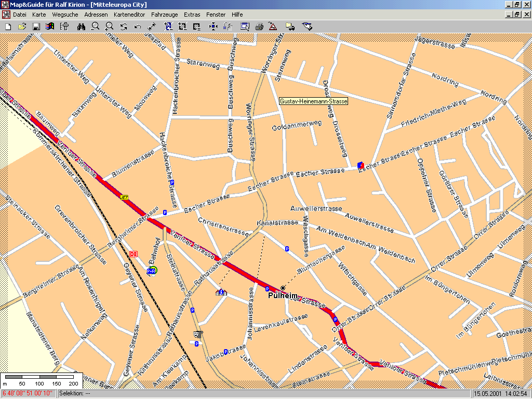532x399 pixels.
Task: Click the Pulheim city name label
Action: click(x=283, y=296)
